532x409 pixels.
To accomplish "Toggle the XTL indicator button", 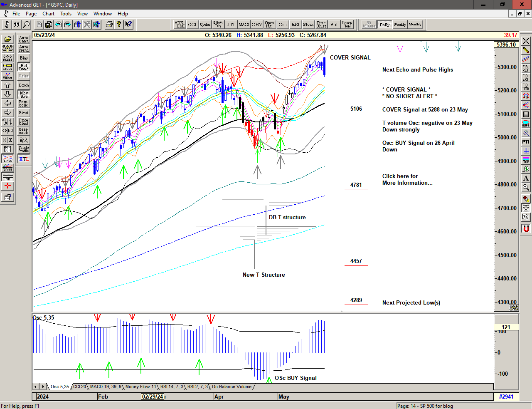I will click(x=24, y=159).
